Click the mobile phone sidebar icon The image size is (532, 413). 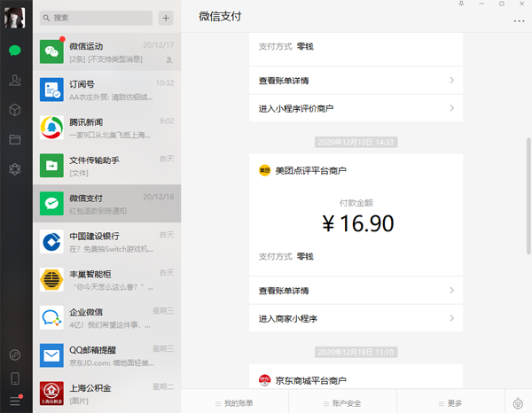click(15, 378)
